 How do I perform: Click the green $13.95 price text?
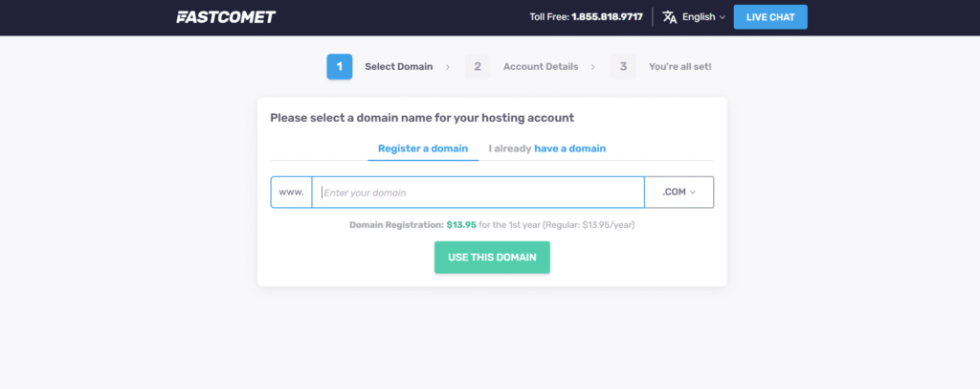coord(461,225)
